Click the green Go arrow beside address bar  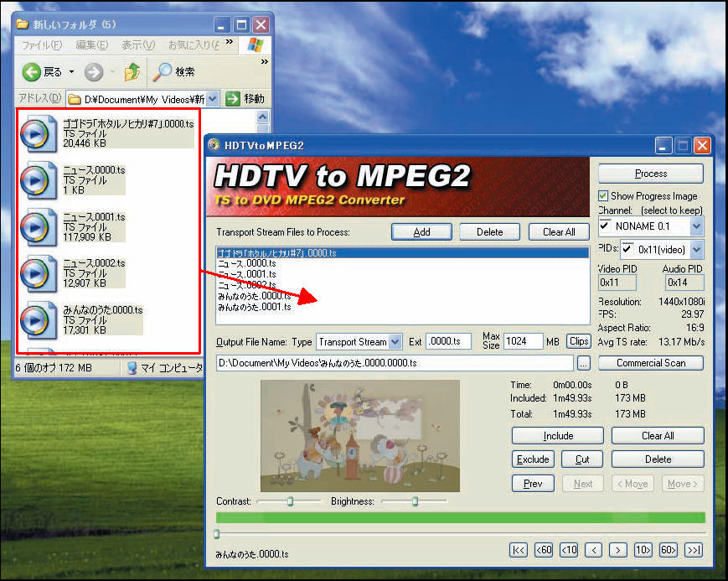pos(232,99)
